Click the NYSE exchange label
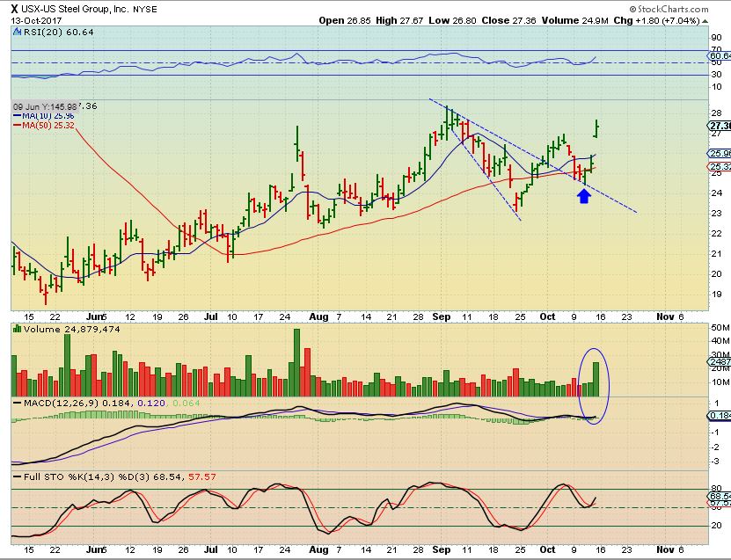The image size is (731, 560). [145, 10]
